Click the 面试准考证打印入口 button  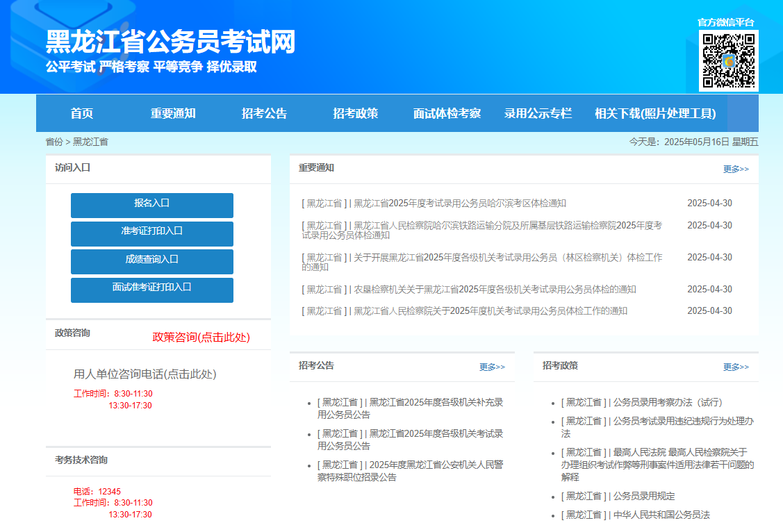point(151,290)
